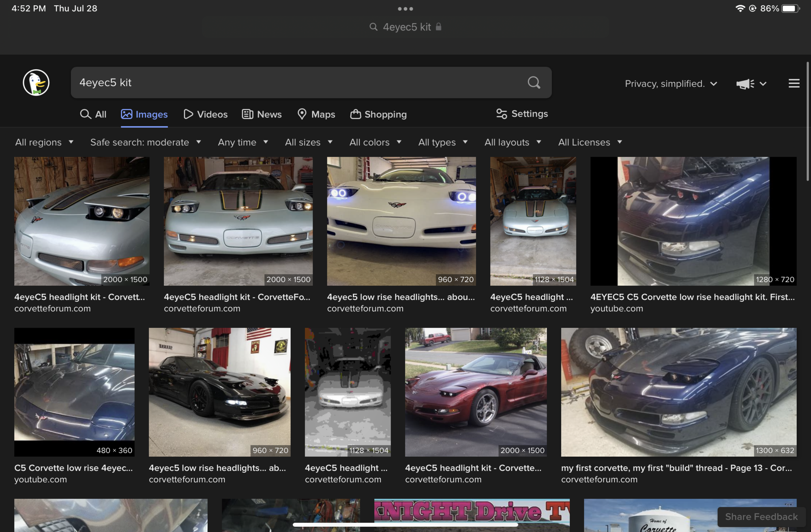
Task: Open the hamburger menu icon
Action: 794,83
